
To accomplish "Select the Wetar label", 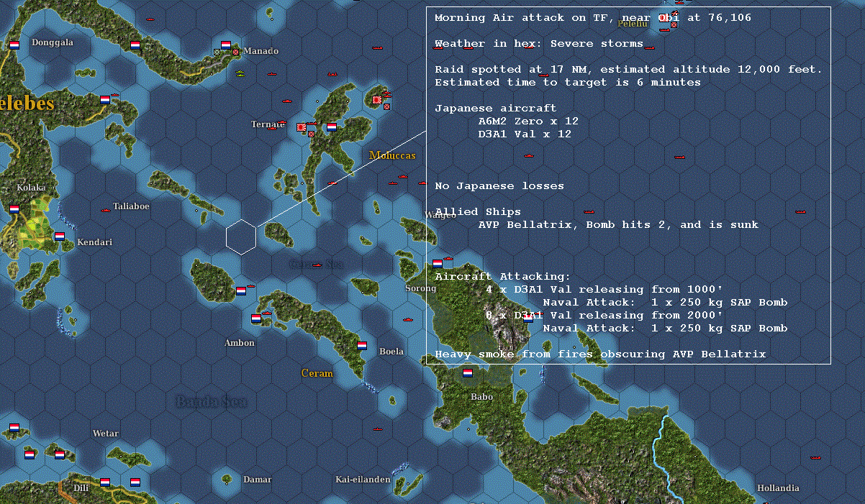I will [x=105, y=434].
